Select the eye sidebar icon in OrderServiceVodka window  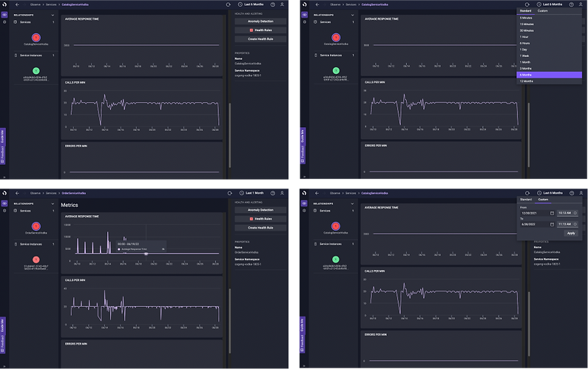pos(4,203)
